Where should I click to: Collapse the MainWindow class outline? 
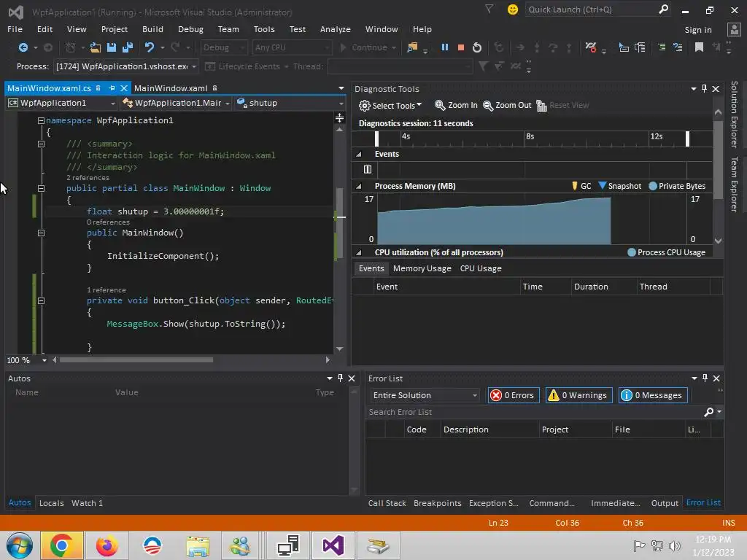[41, 188]
